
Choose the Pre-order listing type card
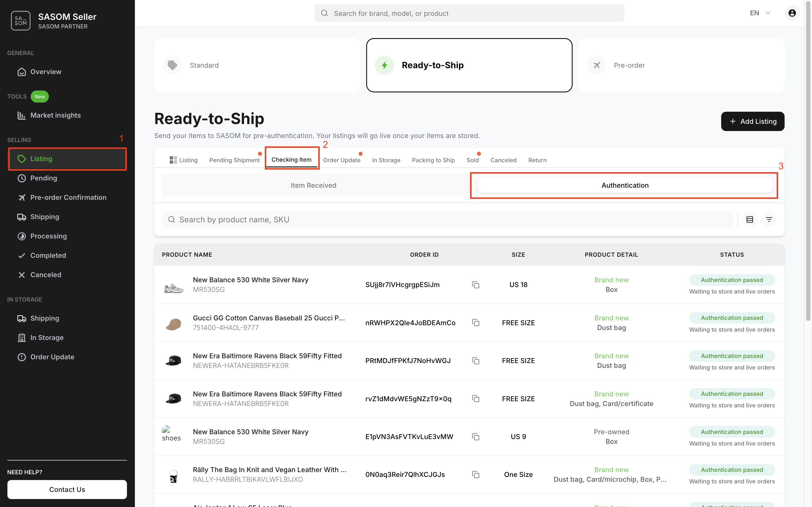pos(681,65)
